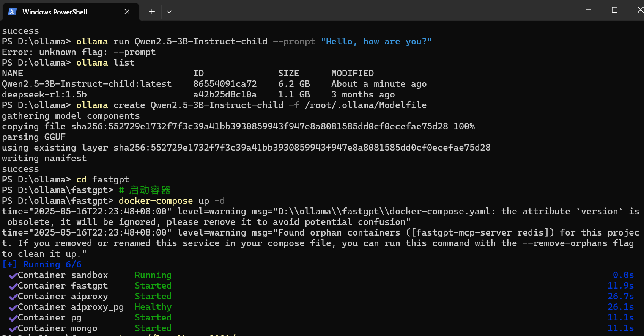This screenshot has height=336, width=644.
Task: Click the PowerShell icon in the tab
Action: click(x=12, y=12)
